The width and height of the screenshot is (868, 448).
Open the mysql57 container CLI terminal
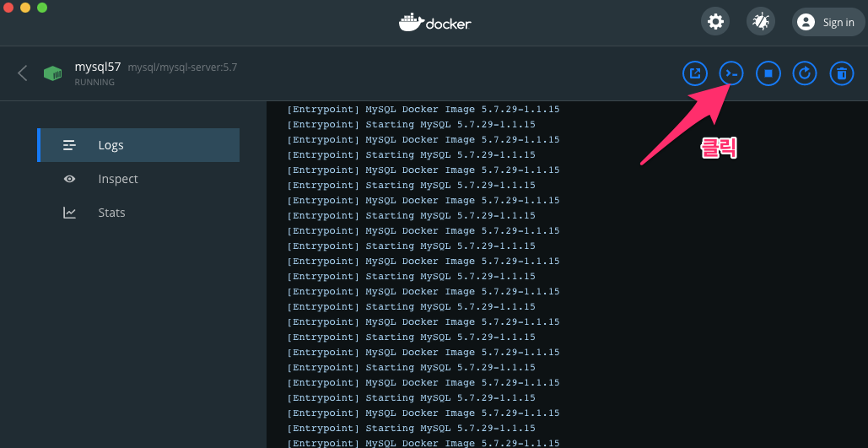click(x=731, y=73)
